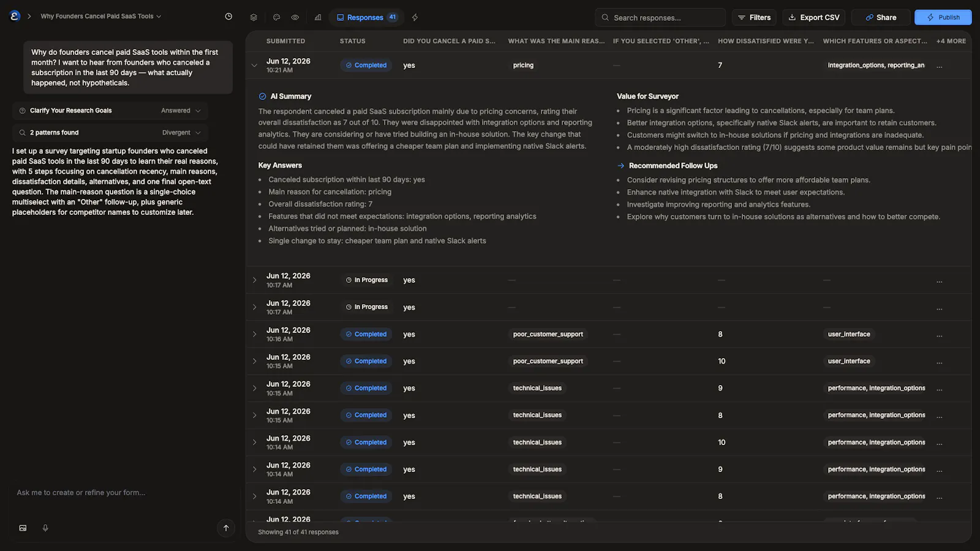
Task: Click the AI Summary heading
Action: tap(291, 97)
